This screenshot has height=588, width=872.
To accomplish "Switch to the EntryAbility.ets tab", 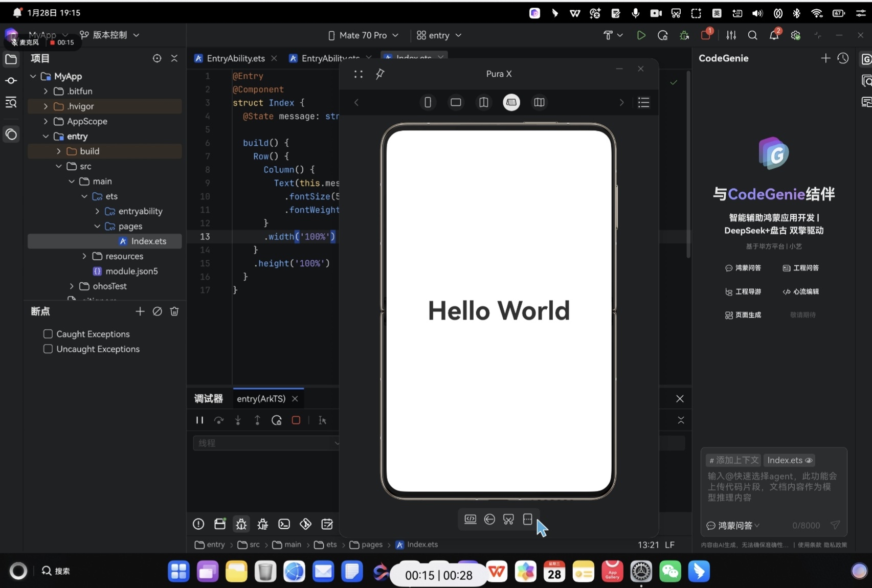I will [235, 58].
